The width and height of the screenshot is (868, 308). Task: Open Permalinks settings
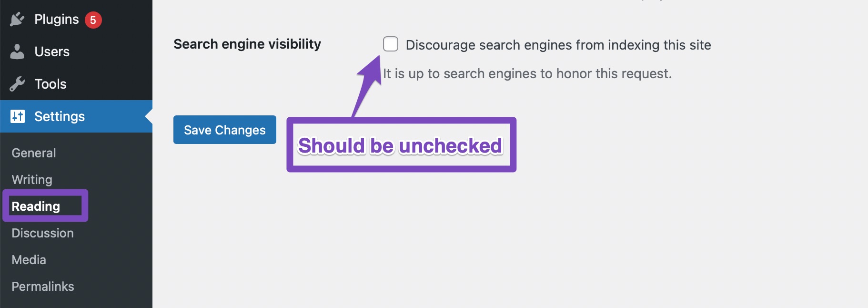[43, 287]
